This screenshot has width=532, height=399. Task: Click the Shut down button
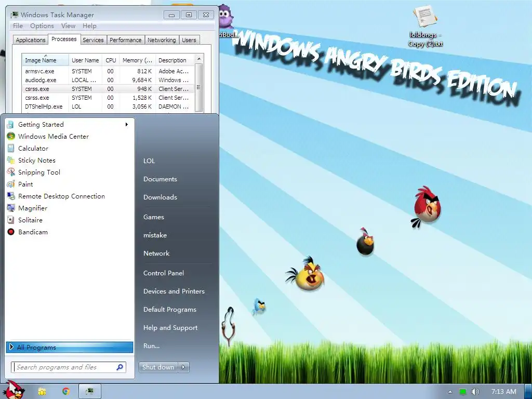click(158, 367)
